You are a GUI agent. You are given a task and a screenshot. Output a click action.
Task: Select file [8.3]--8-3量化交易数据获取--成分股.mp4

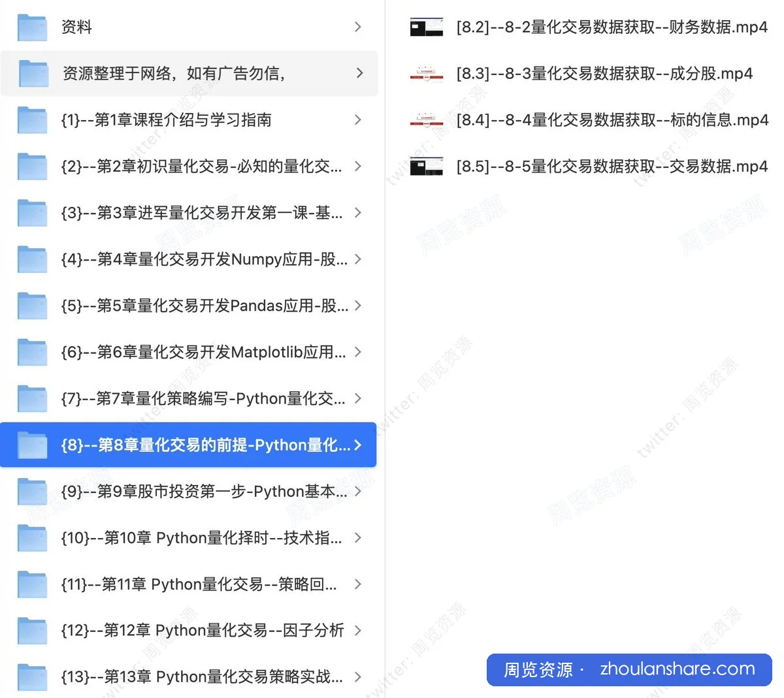(x=604, y=74)
